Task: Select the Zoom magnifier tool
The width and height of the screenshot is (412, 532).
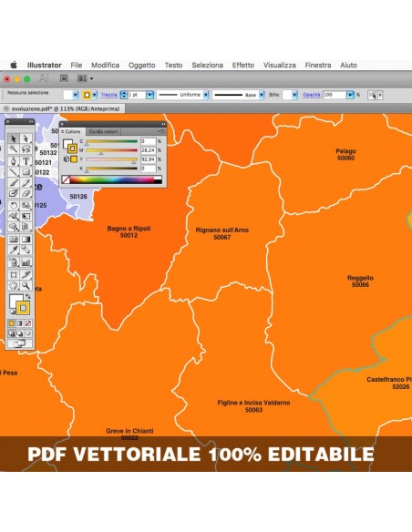Action: pyautogui.click(x=26, y=285)
